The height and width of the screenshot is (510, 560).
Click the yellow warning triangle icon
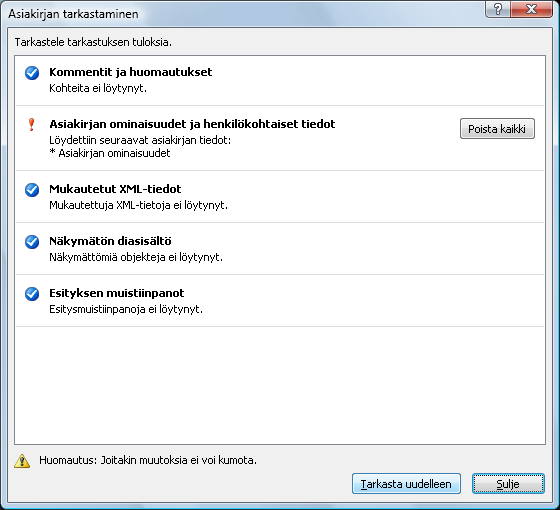[x=22, y=461]
